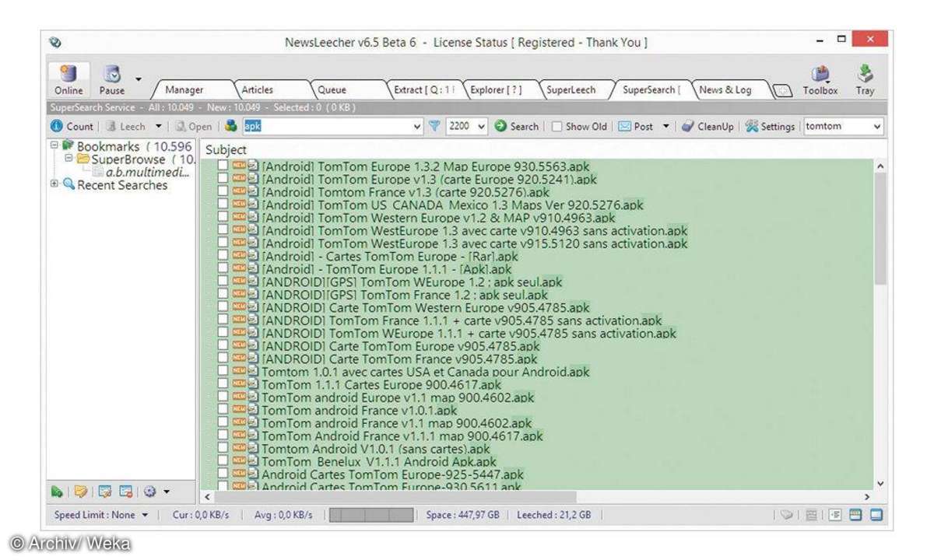Open the Leech dropdown arrow
934x560 pixels.
point(159,126)
